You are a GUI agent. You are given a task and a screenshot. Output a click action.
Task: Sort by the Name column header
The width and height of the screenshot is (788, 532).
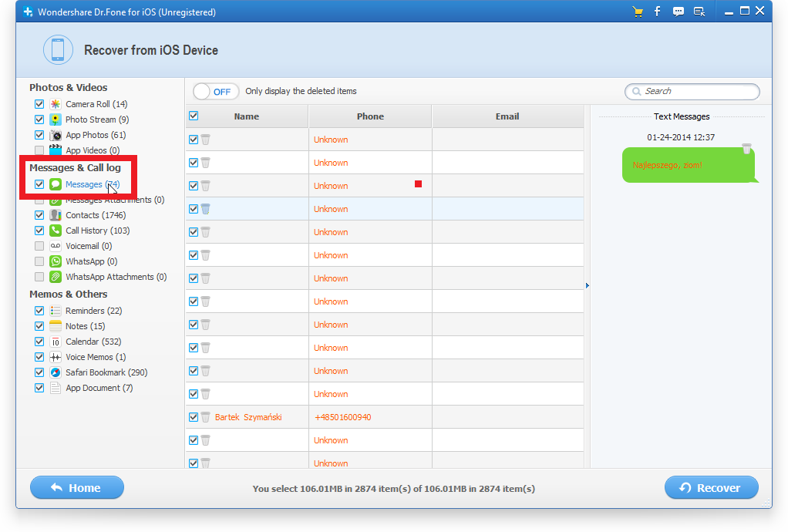(247, 116)
